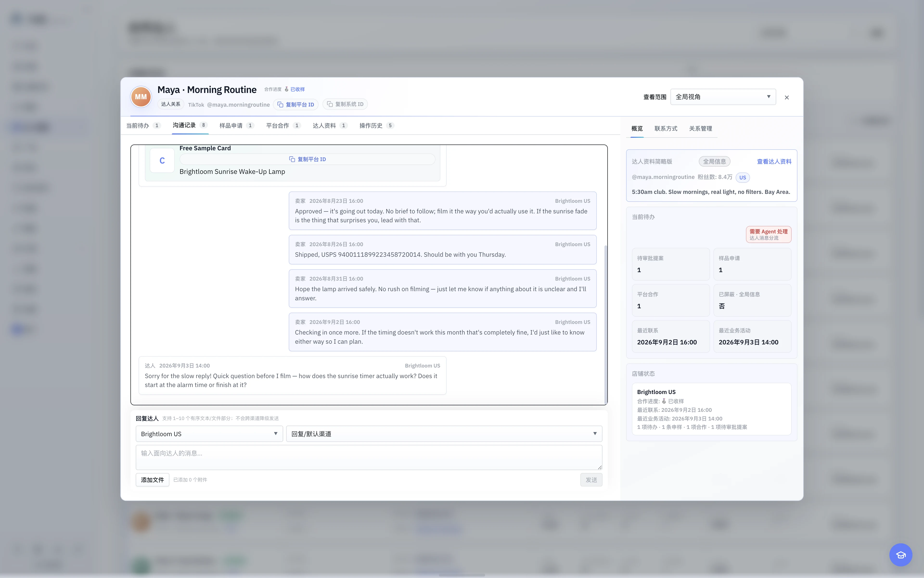Image resolution: width=924 pixels, height=578 pixels.
Task: Click the US region tag
Action: click(742, 177)
